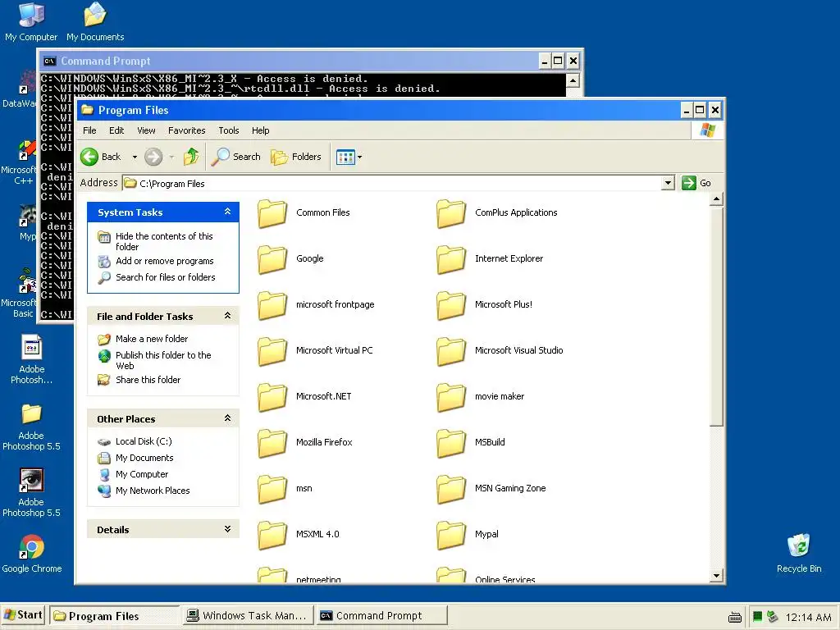Open the Back button history dropdown arrow
Image resolution: width=840 pixels, height=630 pixels.
[x=135, y=157]
